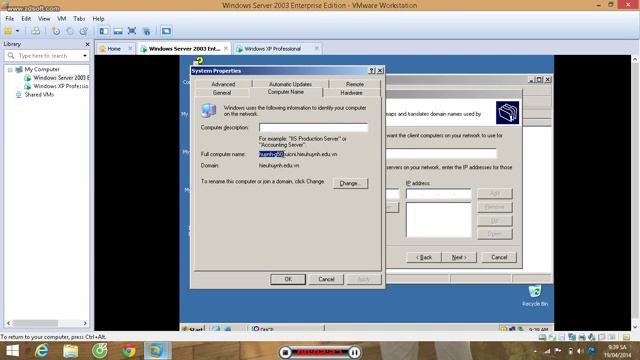Close the Windows Server 2003 tab
The width and height of the screenshot is (640, 360).
click(226, 49)
